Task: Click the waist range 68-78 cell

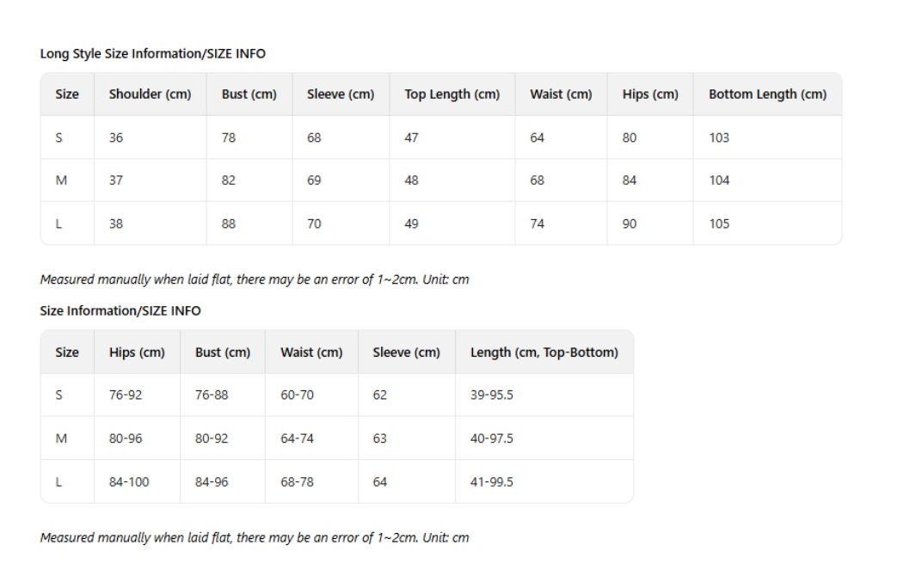Action: click(297, 482)
